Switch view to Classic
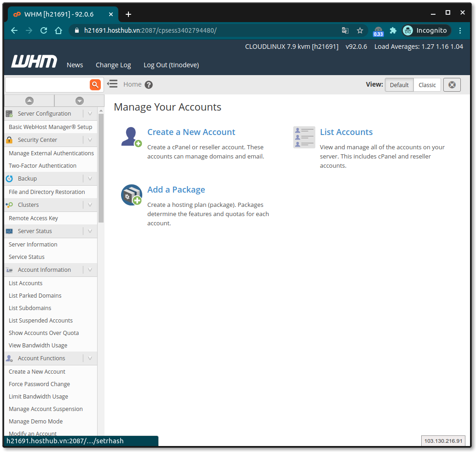 pyautogui.click(x=427, y=85)
